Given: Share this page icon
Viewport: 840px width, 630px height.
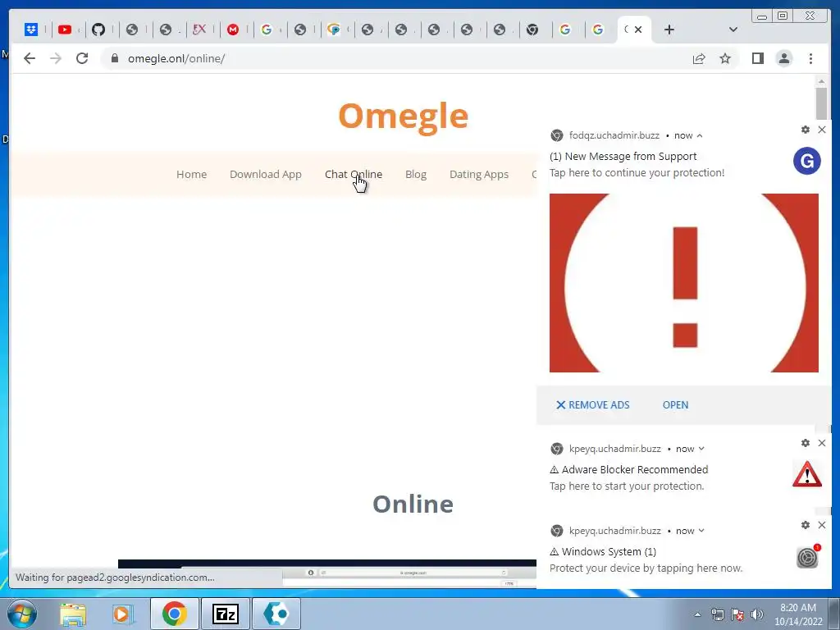Looking at the screenshot, I should click(699, 58).
